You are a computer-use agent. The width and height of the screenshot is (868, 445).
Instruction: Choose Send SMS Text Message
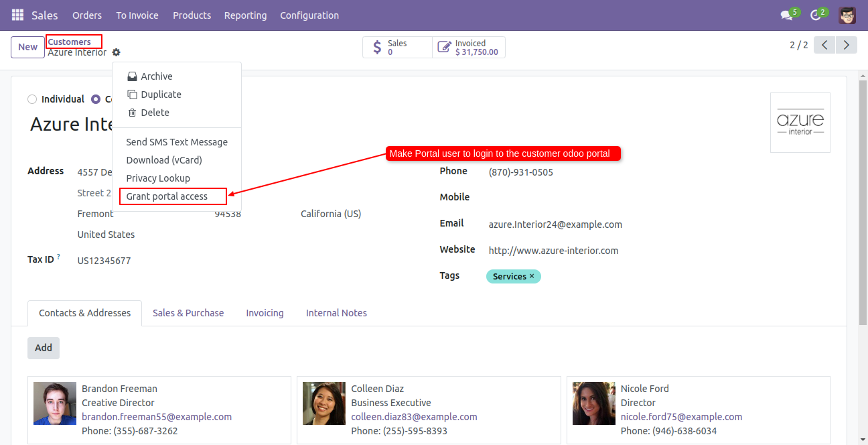point(177,142)
